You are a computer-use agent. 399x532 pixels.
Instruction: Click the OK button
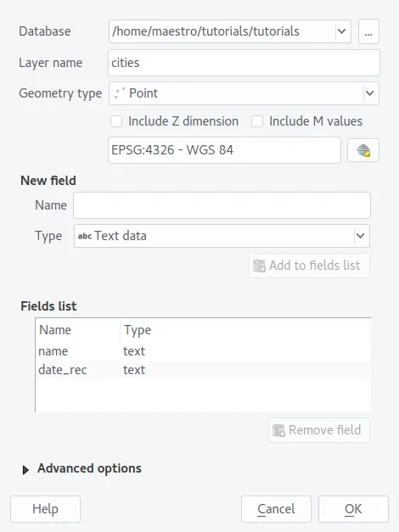353,509
